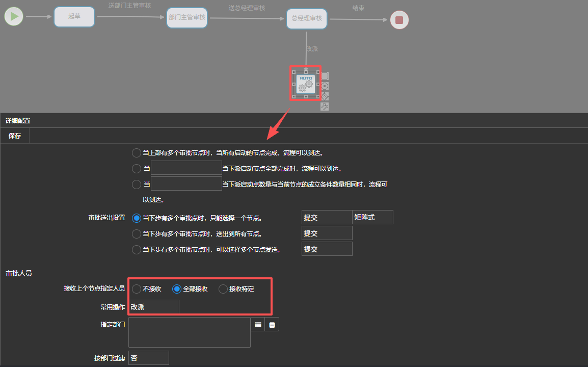Select the 部门主管审核 workflow node
Viewport: 588px width, 367px height.
[x=187, y=17]
